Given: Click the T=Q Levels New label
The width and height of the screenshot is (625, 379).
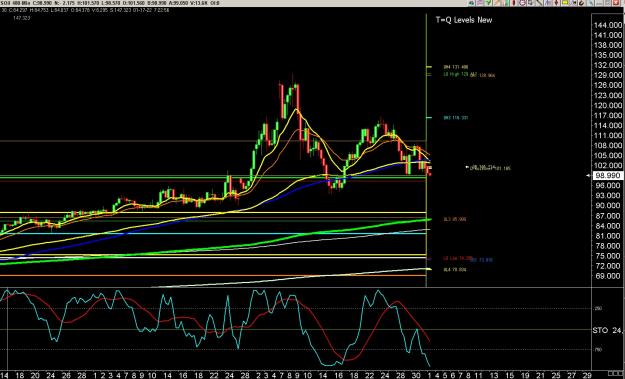Looking at the screenshot, I should point(464,20).
